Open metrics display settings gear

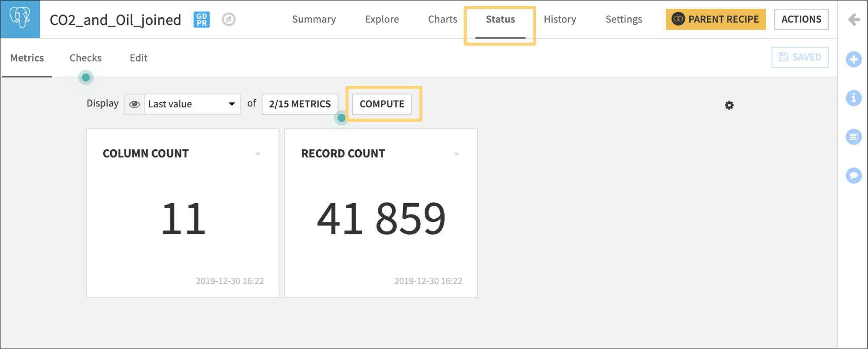pos(729,105)
